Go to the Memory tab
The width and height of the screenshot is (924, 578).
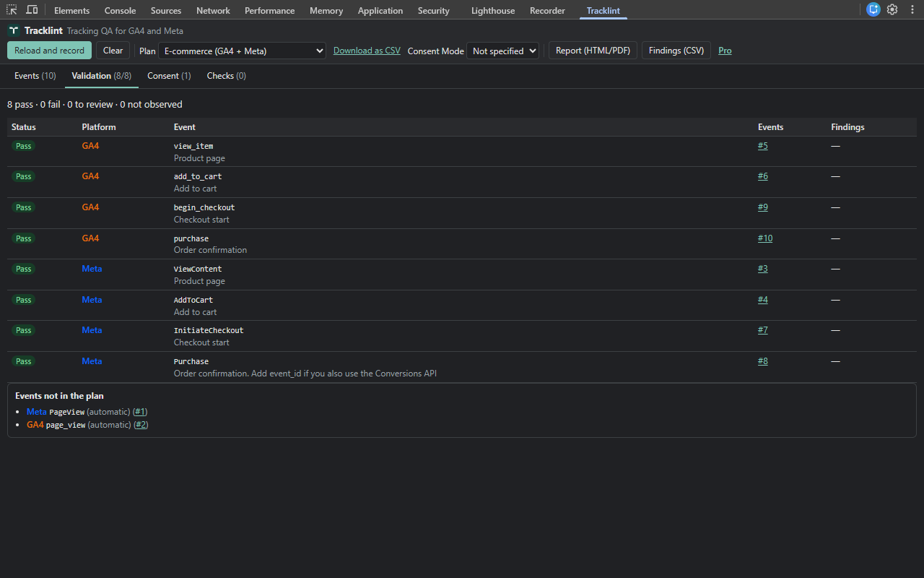click(x=326, y=11)
